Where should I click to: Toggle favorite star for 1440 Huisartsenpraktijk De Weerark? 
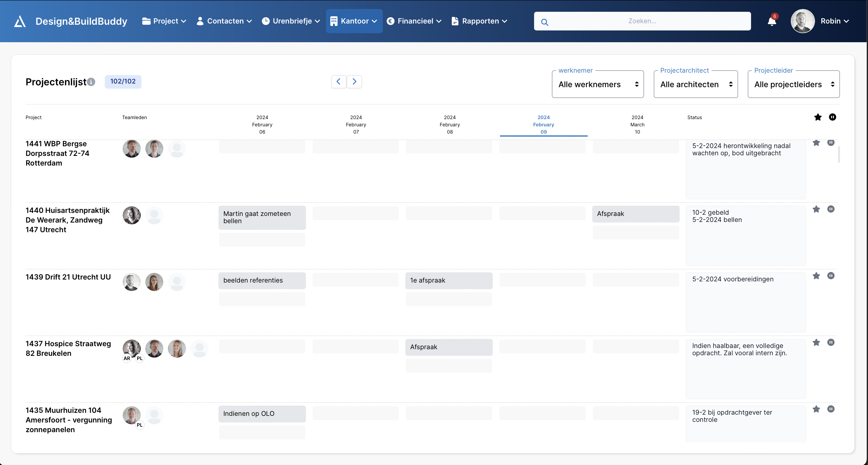(816, 209)
